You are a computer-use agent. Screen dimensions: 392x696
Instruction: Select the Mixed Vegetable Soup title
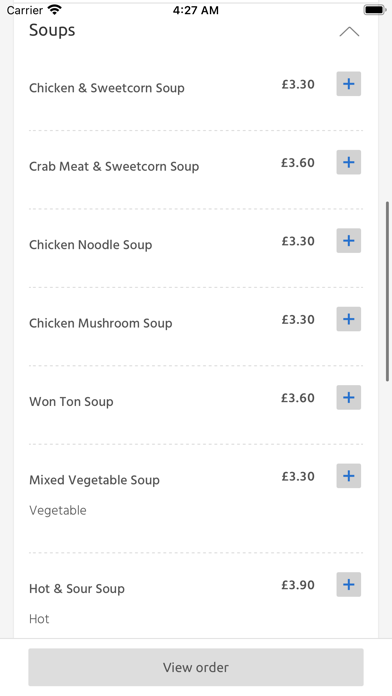(x=94, y=480)
